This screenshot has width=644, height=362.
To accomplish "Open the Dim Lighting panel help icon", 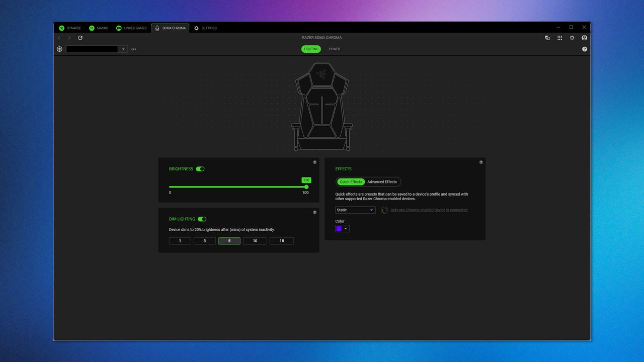I will (315, 213).
